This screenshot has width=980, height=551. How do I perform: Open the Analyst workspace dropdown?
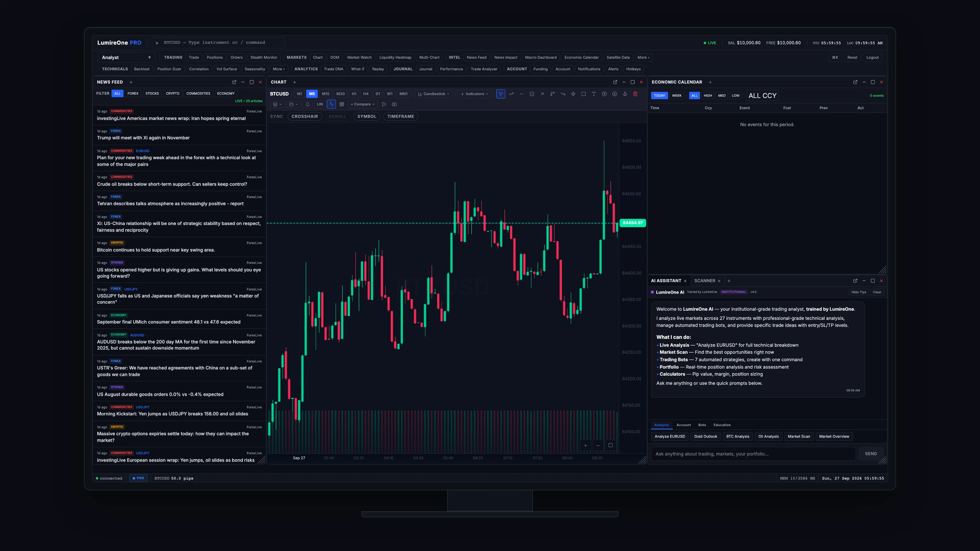[126, 58]
